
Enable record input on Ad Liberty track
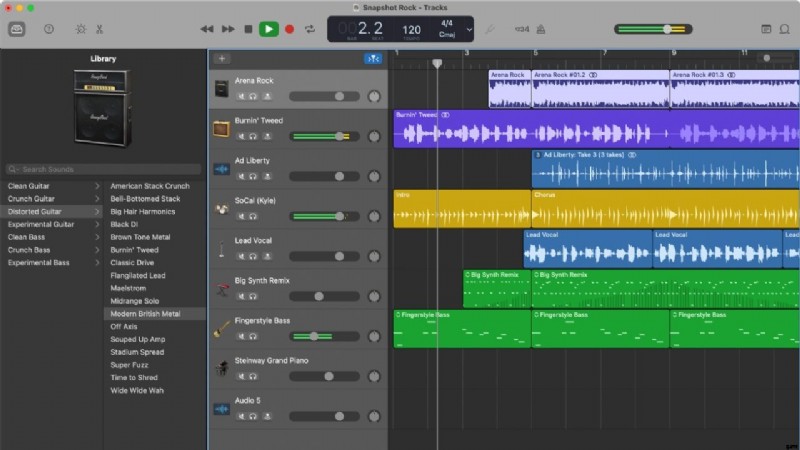click(x=266, y=176)
